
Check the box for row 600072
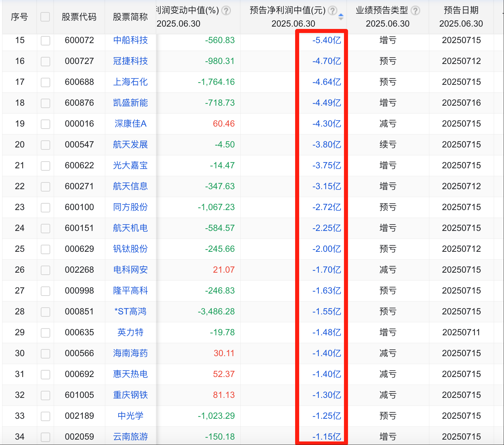(x=45, y=41)
